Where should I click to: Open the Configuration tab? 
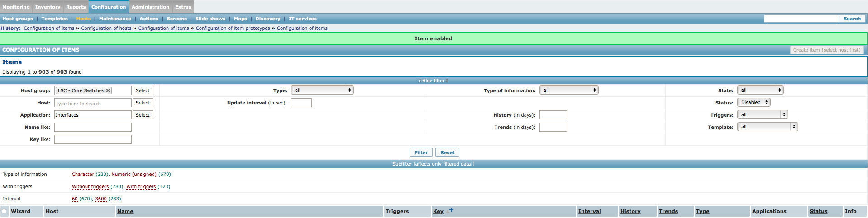109,7
